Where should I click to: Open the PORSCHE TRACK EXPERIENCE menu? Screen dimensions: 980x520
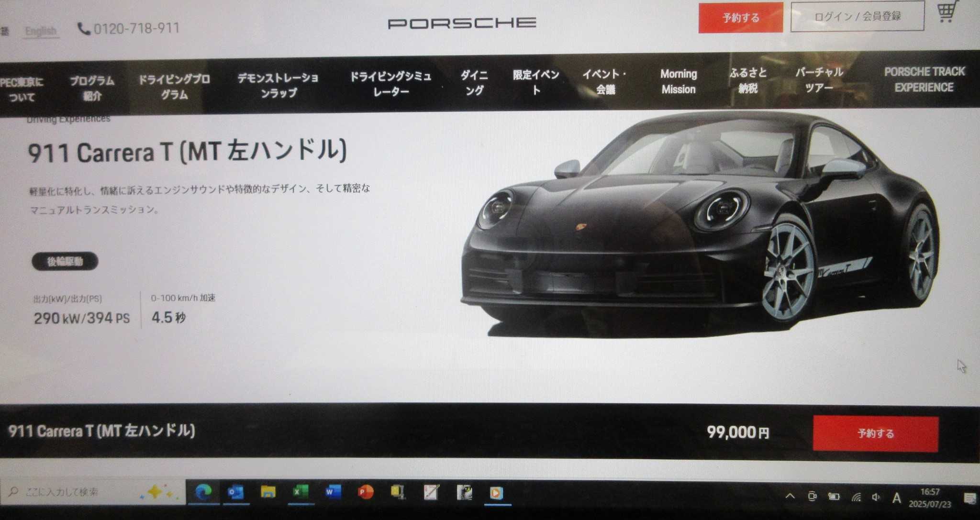coord(924,79)
